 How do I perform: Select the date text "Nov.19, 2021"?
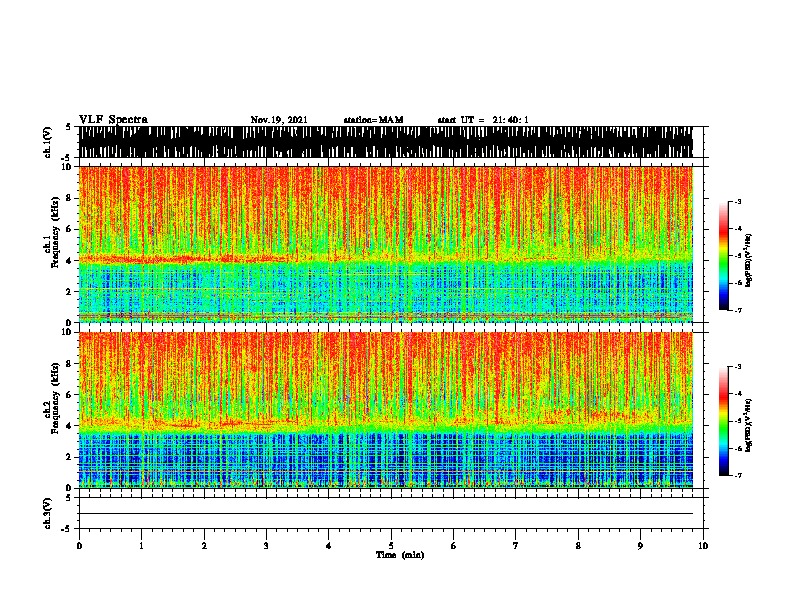point(279,120)
